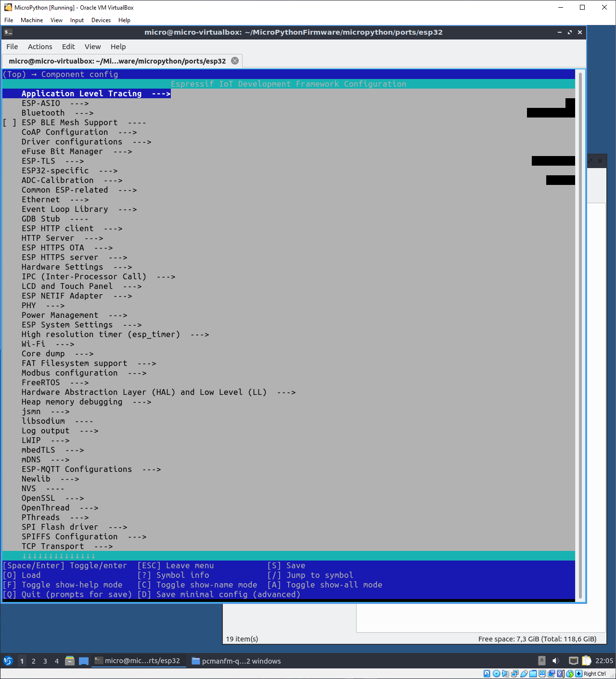616x679 pixels.
Task: Expand the Wi-Fi submenu entry
Action: point(48,344)
